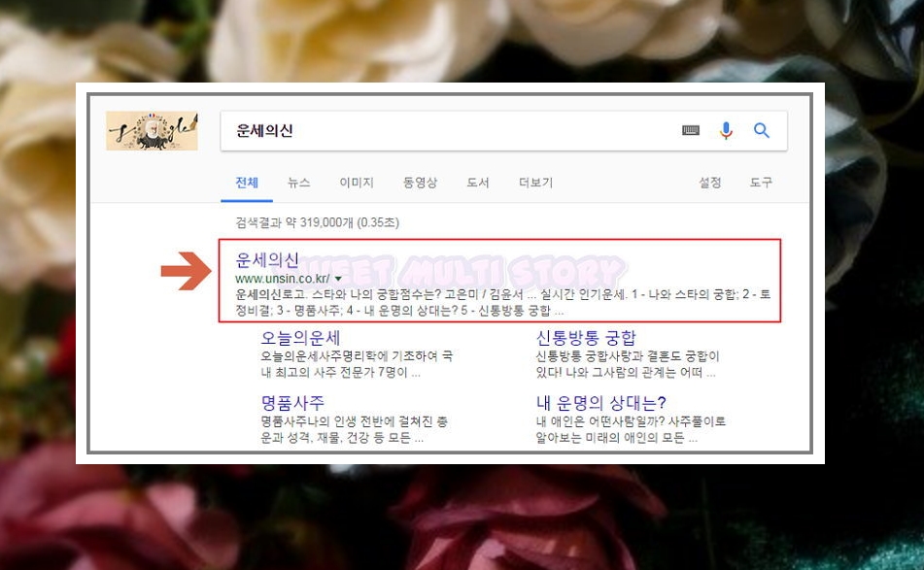Click the description under 내 운명의 상대는?

pos(631,430)
